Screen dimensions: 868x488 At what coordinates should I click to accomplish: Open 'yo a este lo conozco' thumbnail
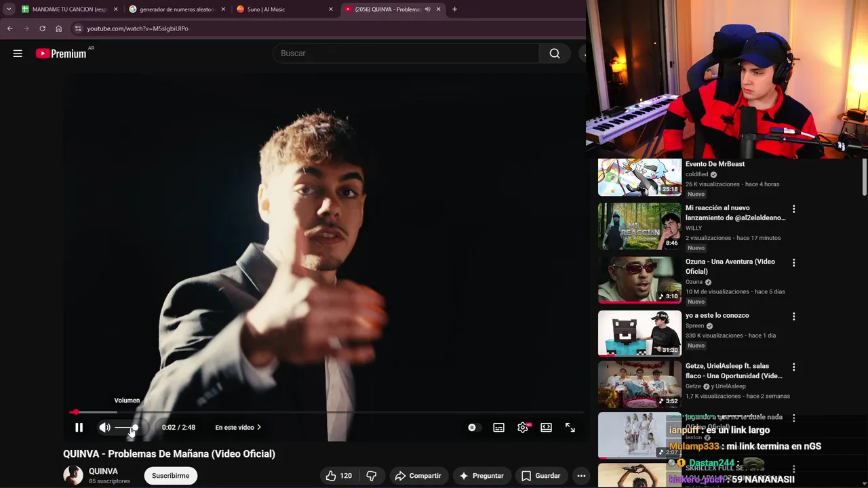[x=639, y=333]
